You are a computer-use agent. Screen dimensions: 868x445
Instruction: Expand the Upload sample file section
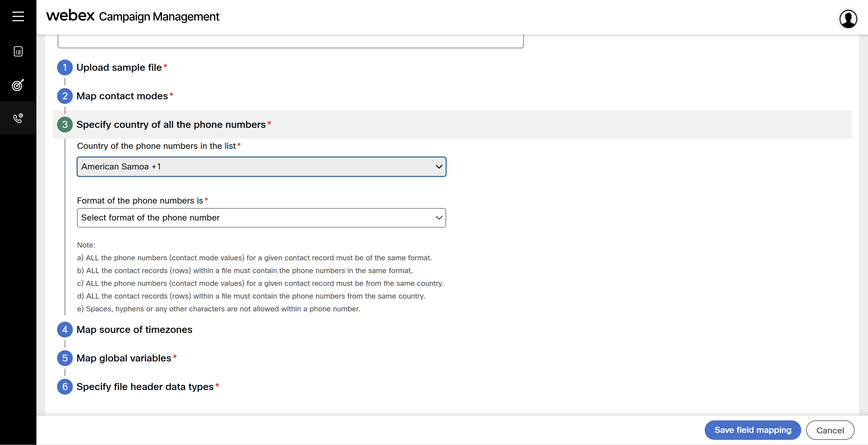pos(119,67)
